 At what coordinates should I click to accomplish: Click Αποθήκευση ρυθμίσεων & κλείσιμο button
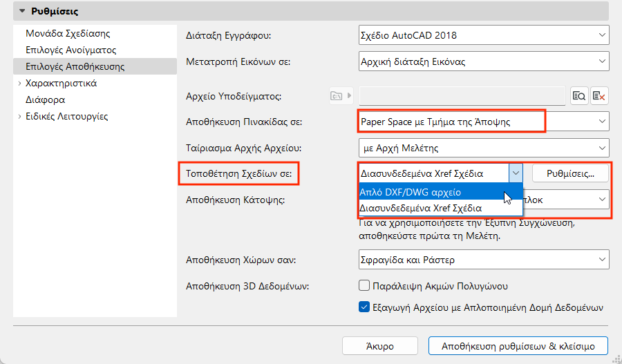[518, 345]
